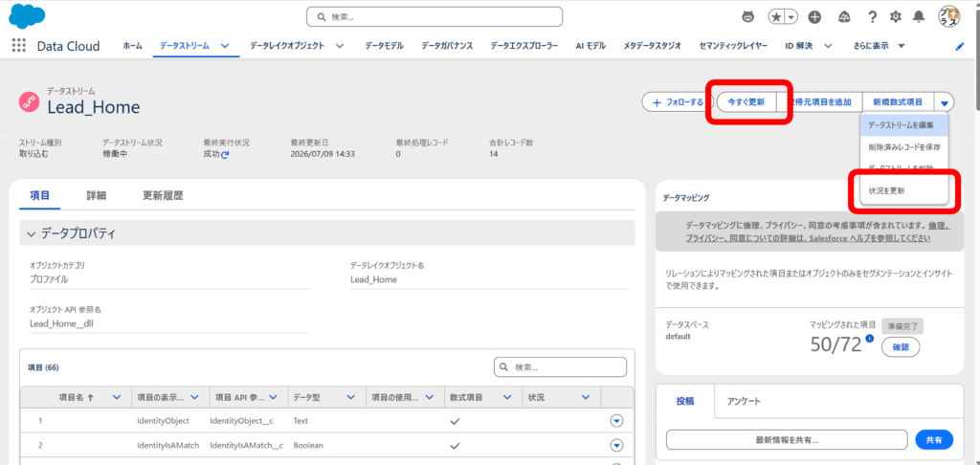Switch to the アンケート feed tab
980x465 pixels.
(x=744, y=402)
